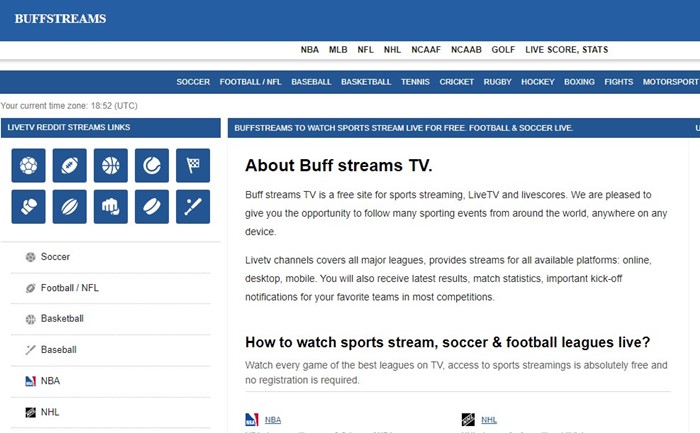The height and width of the screenshot is (433, 700).
Task: Open the baseball bat icon tile
Action: [x=192, y=206]
